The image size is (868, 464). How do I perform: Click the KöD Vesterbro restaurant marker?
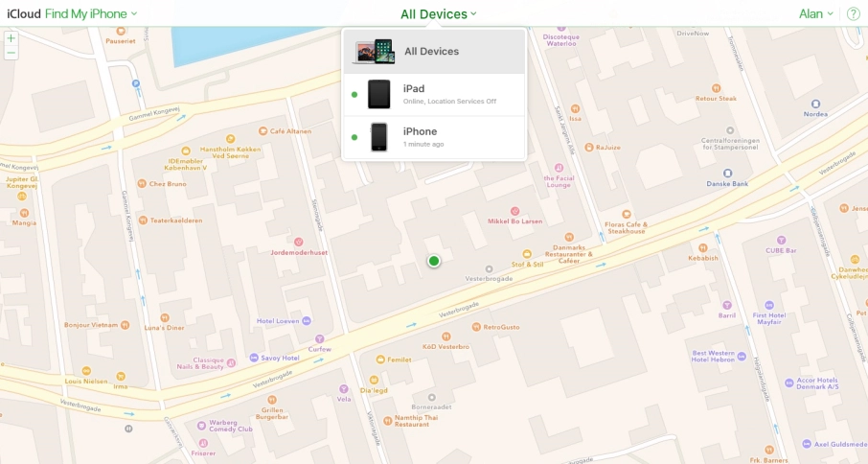pyautogui.click(x=445, y=336)
